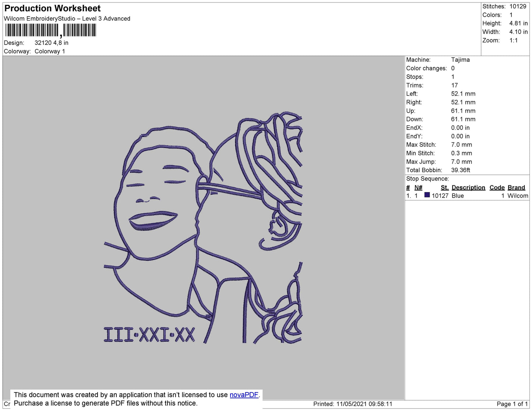Select the Blue thread color swatch

pos(427,195)
